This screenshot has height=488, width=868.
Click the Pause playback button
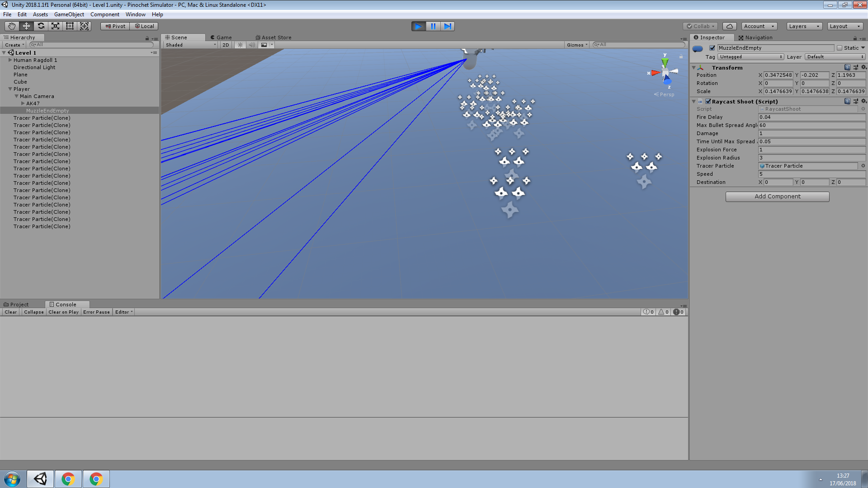pyautogui.click(x=433, y=26)
